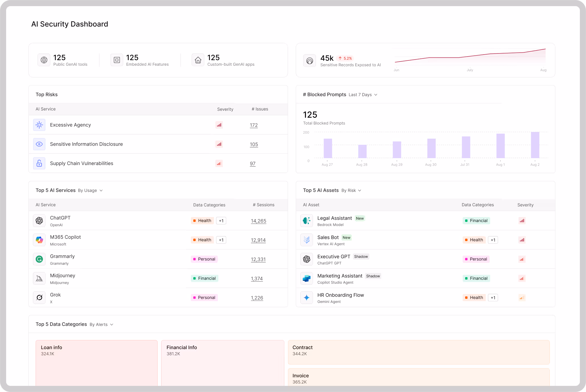The width and height of the screenshot is (586, 392).
Task: Open the 172 issues link
Action: click(x=254, y=125)
